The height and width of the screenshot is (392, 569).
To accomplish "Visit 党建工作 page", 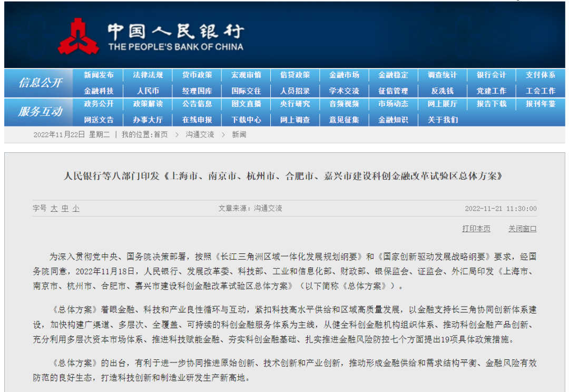I will click(x=492, y=91).
